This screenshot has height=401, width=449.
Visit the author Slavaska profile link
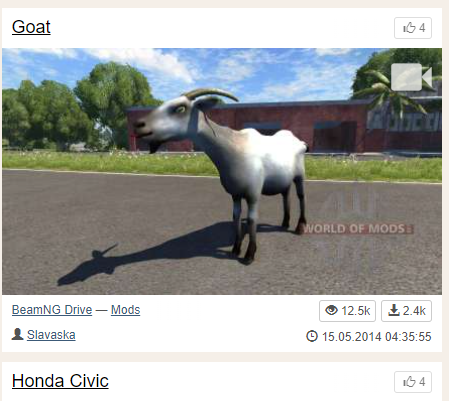(51, 335)
